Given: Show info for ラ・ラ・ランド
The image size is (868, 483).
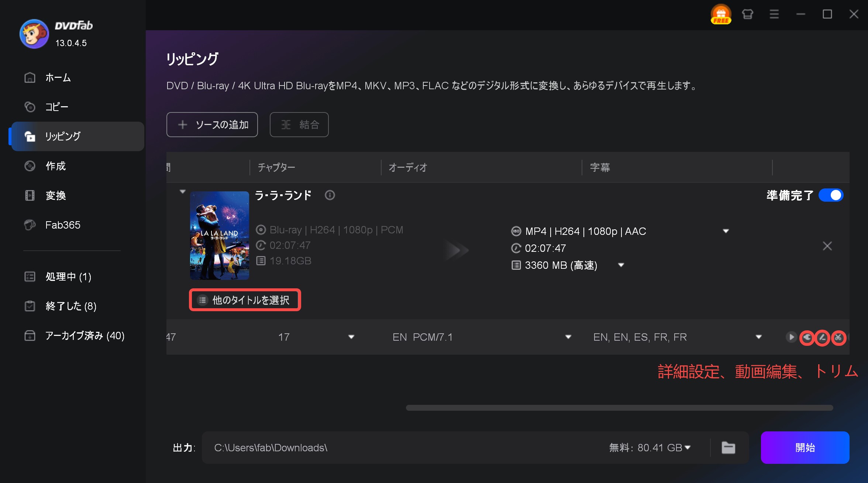Looking at the screenshot, I should click(x=330, y=195).
